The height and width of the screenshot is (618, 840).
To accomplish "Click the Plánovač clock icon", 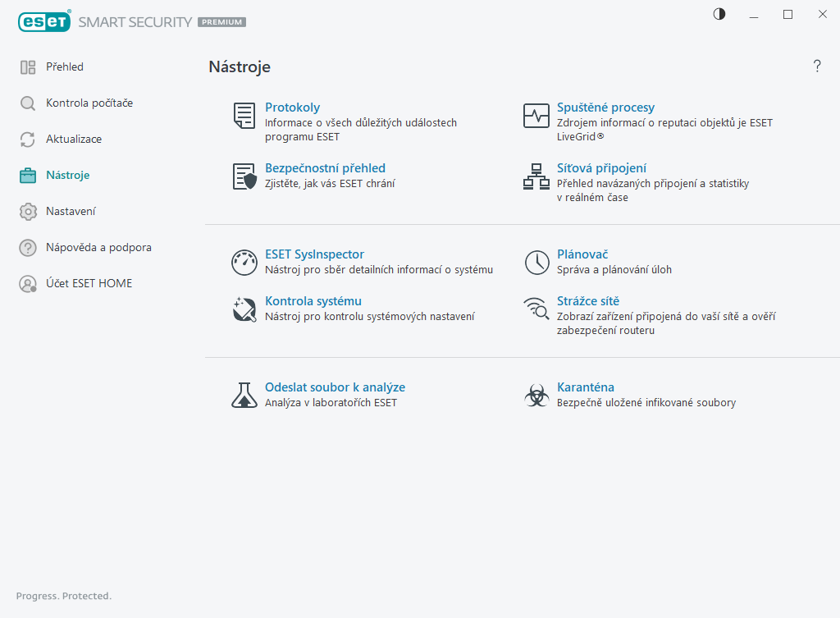I will [x=536, y=263].
